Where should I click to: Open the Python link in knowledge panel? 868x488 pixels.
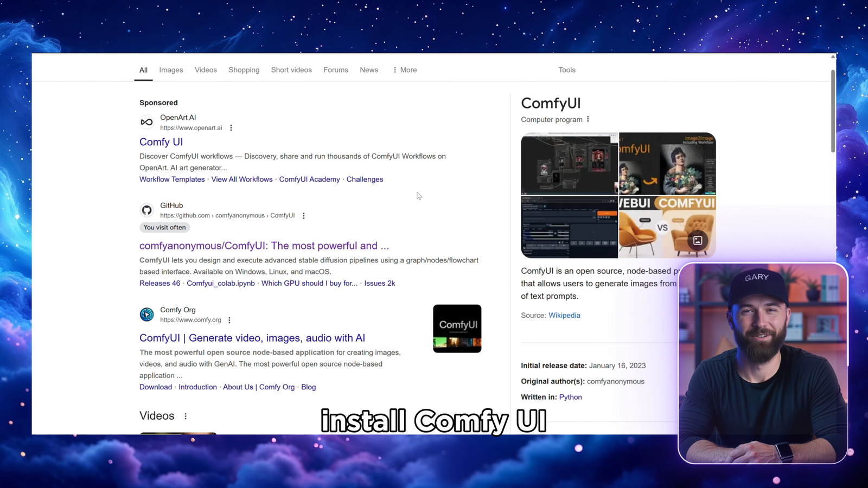[570, 397]
